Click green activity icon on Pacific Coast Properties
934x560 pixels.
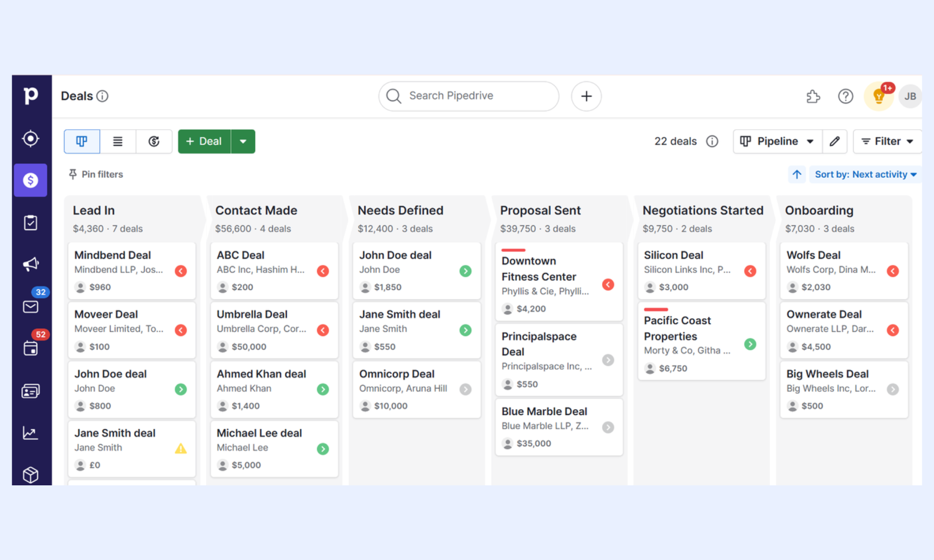coord(750,344)
